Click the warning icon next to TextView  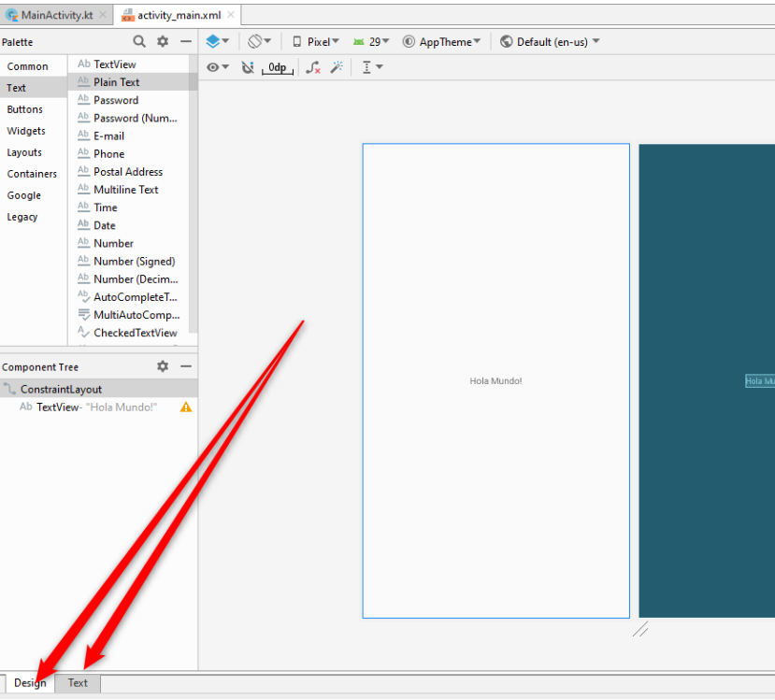[186, 407]
